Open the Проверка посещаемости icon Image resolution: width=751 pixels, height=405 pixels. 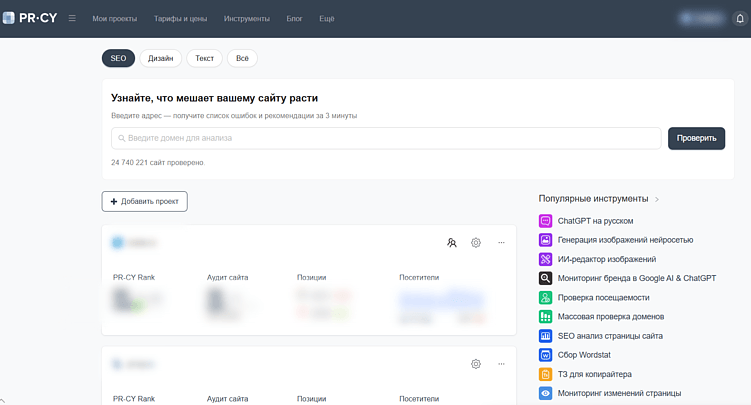tap(545, 297)
